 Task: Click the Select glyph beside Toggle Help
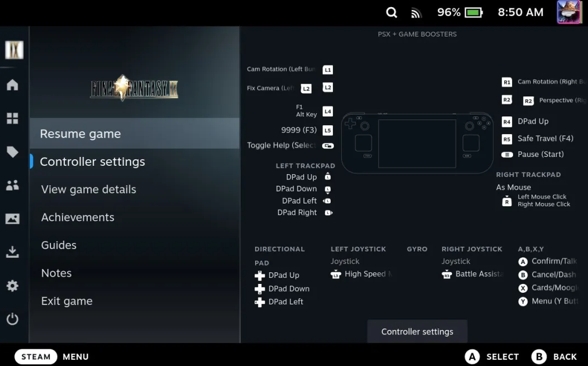(328, 146)
